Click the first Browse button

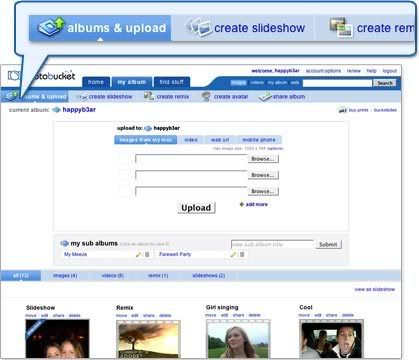click(263, 159)
